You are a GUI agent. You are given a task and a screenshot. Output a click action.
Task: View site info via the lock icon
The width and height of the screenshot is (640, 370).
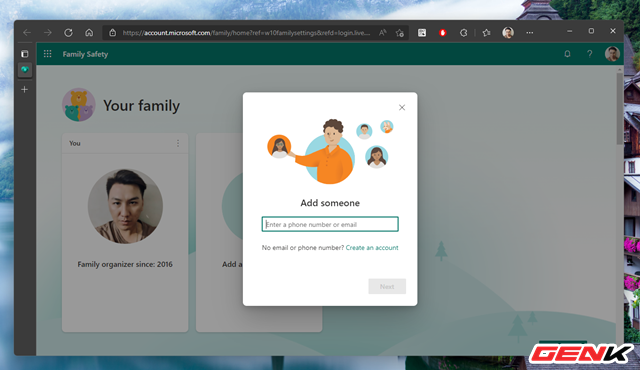tap(113, 33)
